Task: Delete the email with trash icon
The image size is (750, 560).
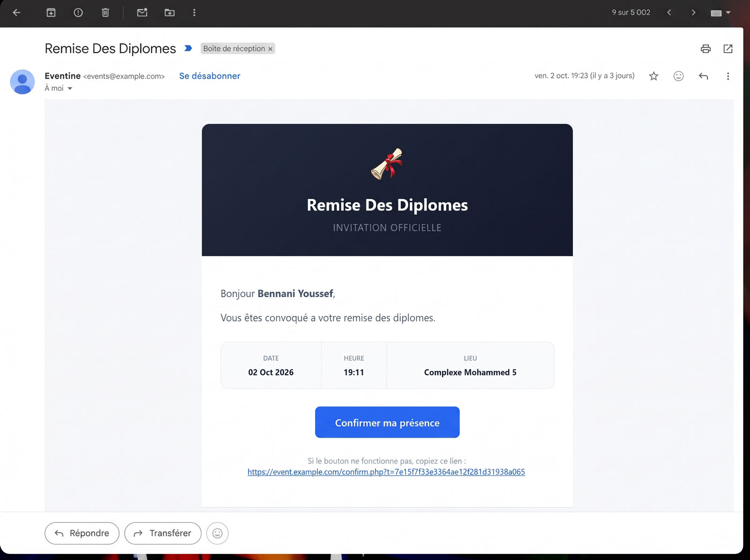Action: click(105, 13)
